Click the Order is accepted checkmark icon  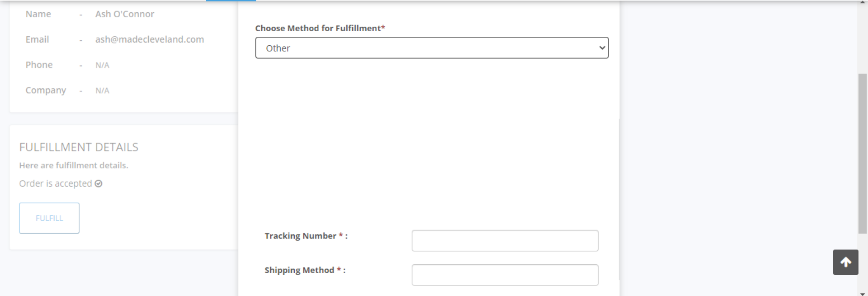click(99, 184)
